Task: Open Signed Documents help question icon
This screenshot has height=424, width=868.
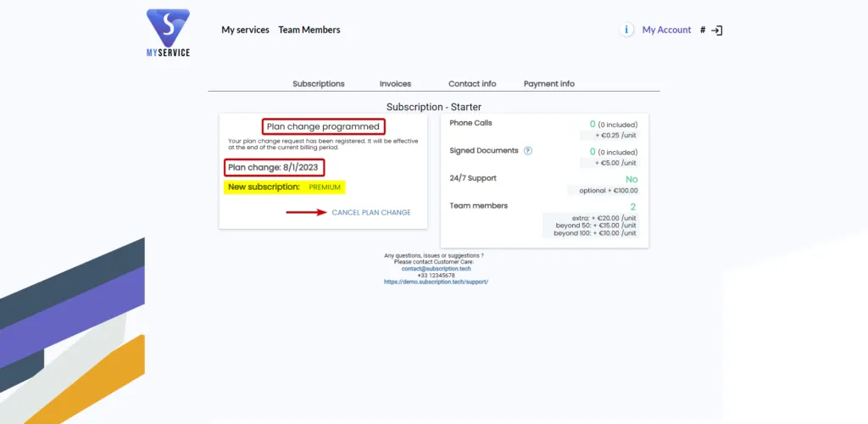Action: coord(527,151)
